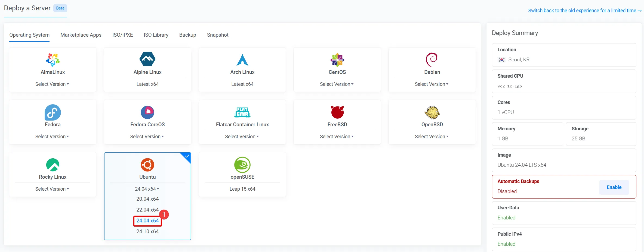Click the Ubuntu logo icon
This screenshot has height=252, width=644.
click(147, 165)
